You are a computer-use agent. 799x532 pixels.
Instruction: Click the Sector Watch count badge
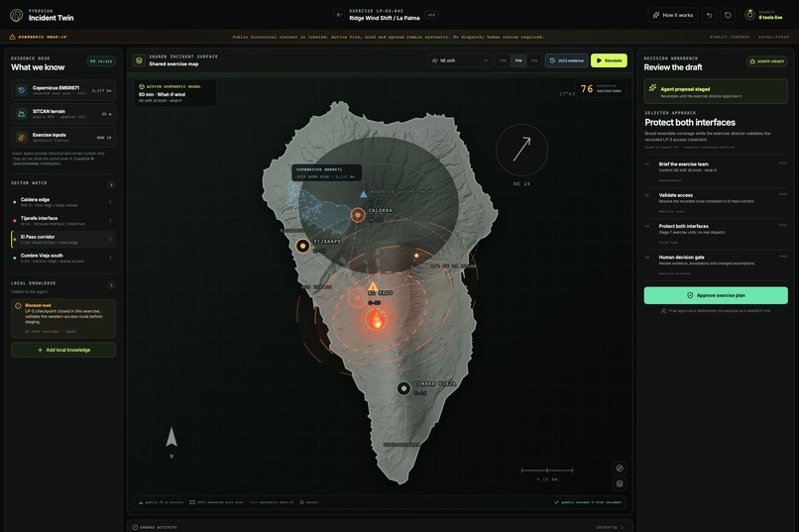click(x=111, y=184)
